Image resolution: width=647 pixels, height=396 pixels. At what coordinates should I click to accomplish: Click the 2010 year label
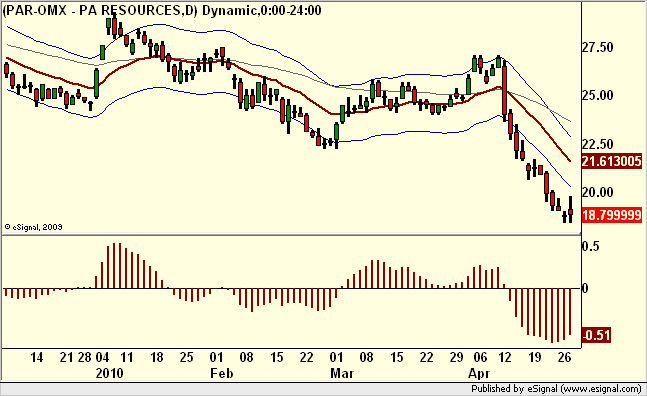[x=110, y=373]
